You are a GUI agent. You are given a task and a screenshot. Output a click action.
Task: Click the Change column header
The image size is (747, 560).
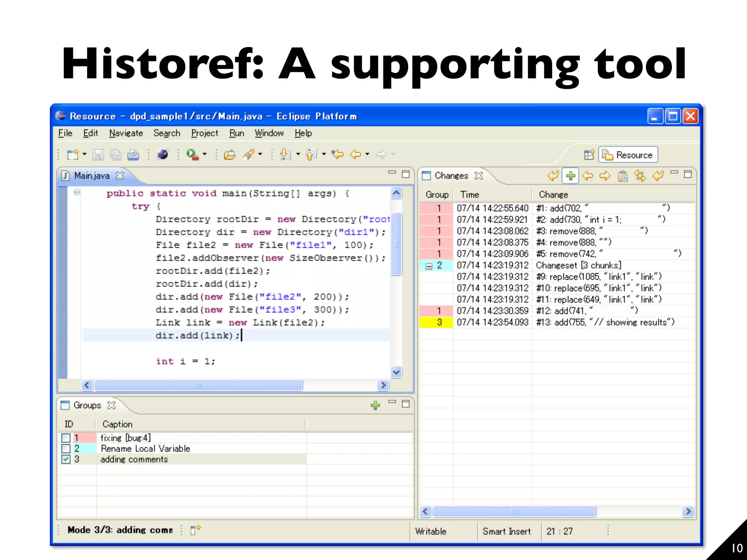(614, 194)
